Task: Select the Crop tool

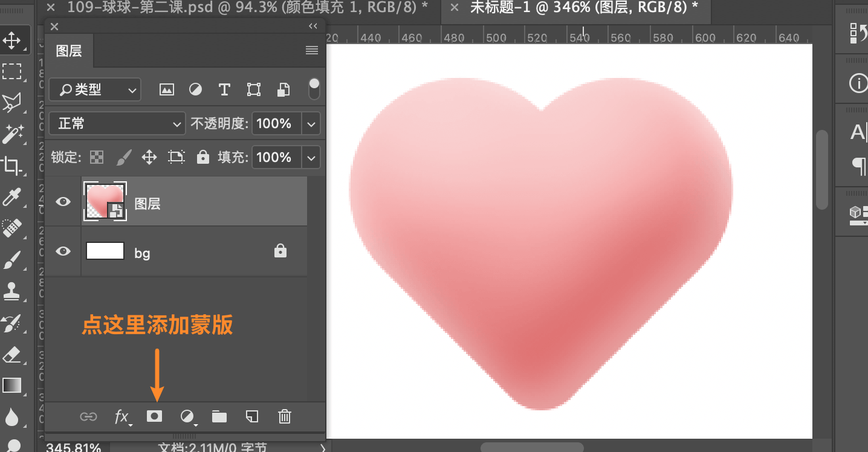Action: pos(11,165)
